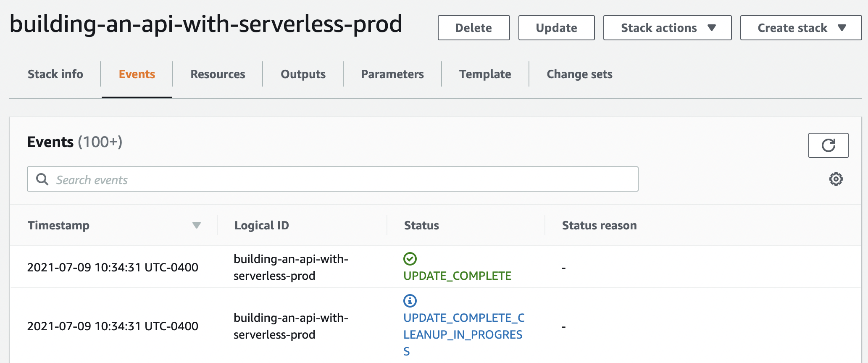Open the Resources tab
The width and height of the screenshot is (868, 363).
[218, 74]
